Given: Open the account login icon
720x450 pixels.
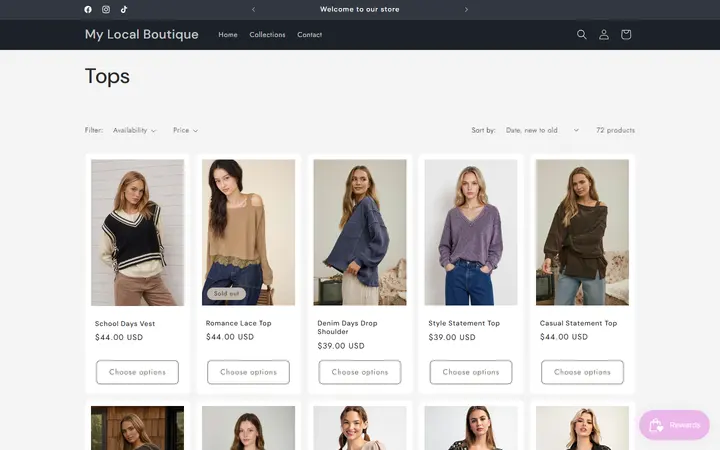Looking at the screenshot, I should pos(604,34).
